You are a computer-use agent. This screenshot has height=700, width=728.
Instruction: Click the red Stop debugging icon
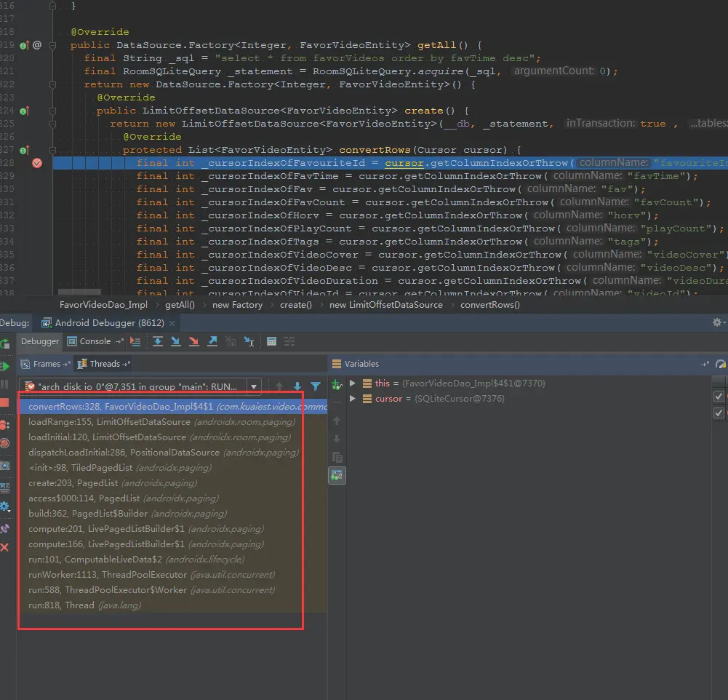point(4,402)
